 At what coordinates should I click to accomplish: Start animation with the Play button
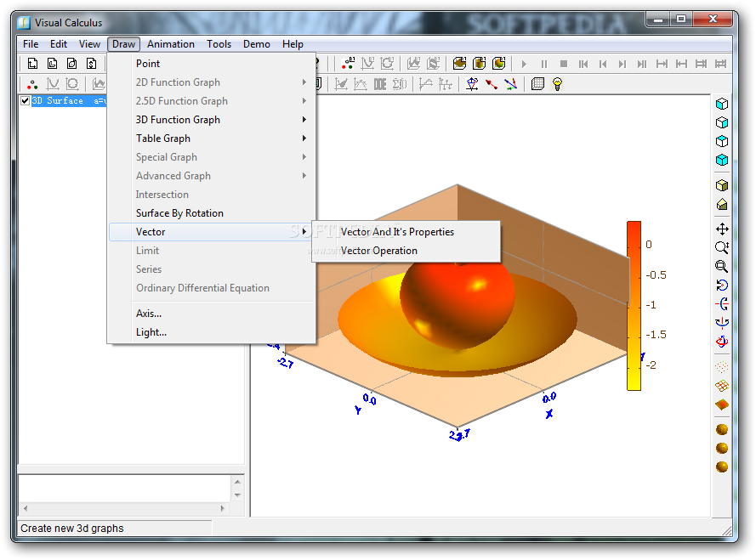tap(524, 64)
